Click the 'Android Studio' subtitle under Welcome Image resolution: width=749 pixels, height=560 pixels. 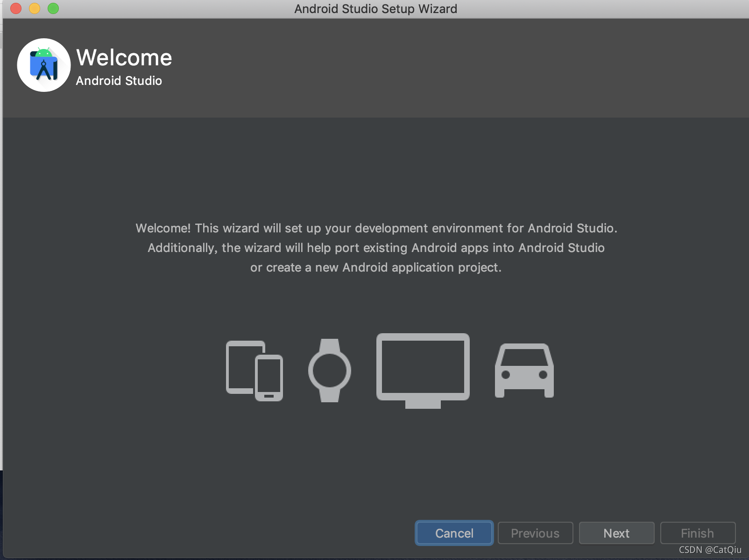click(x=119, y=81)
